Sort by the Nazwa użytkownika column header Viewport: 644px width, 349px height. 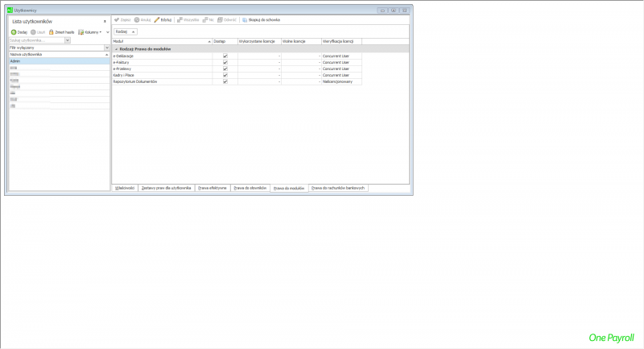tap(59, 54)
